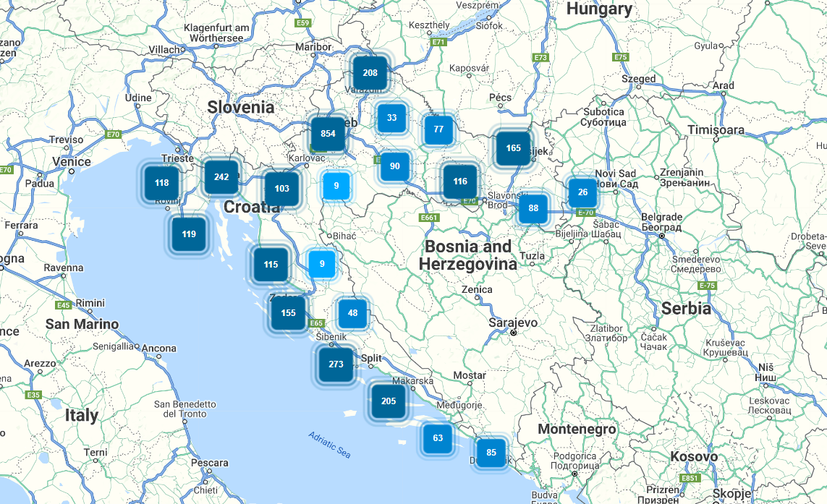
Task: Click the 205 cluster near Makarska
Action: pos(389,401)
